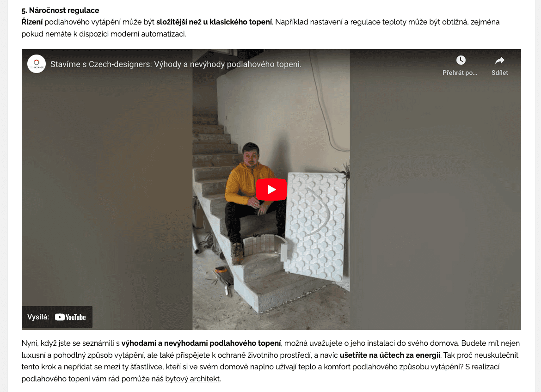The image size is (541, 392).
Task: Click the YouTube logo next to Vysílá
Action: pyautogui.click(x=70, y=317)
